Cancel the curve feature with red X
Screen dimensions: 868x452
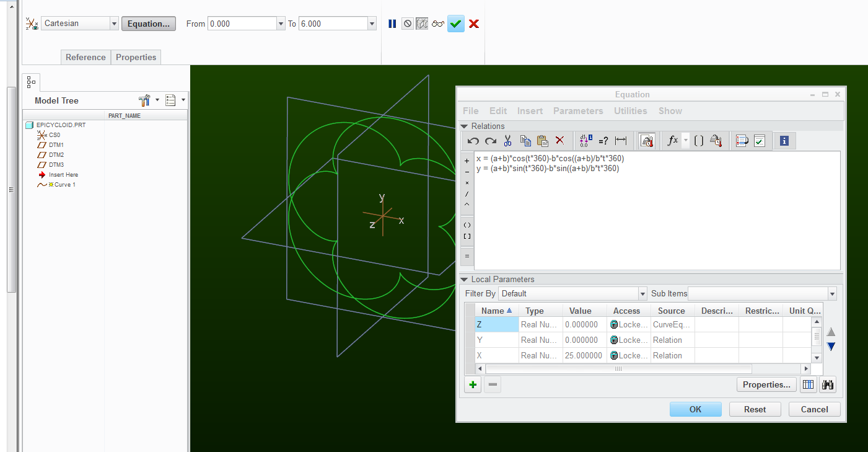point(474,24)
